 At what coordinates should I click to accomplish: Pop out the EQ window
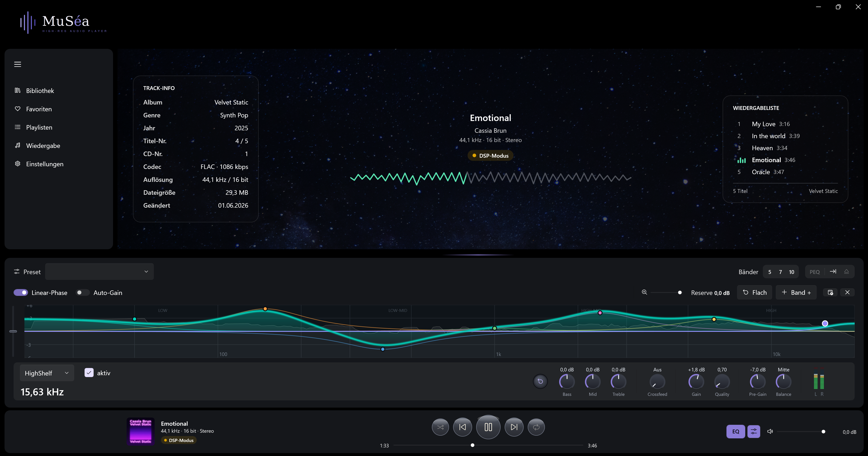click(830, 292)
